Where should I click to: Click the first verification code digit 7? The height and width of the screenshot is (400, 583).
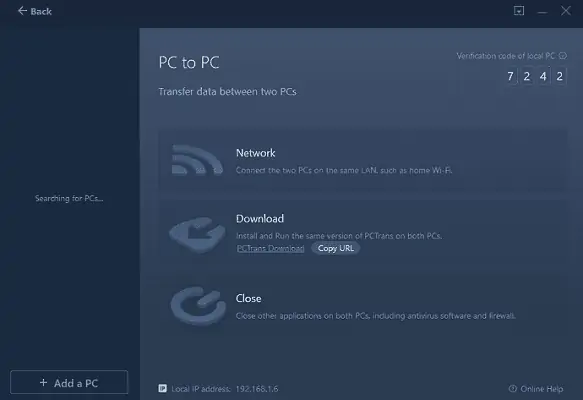[x=510, y=76]
